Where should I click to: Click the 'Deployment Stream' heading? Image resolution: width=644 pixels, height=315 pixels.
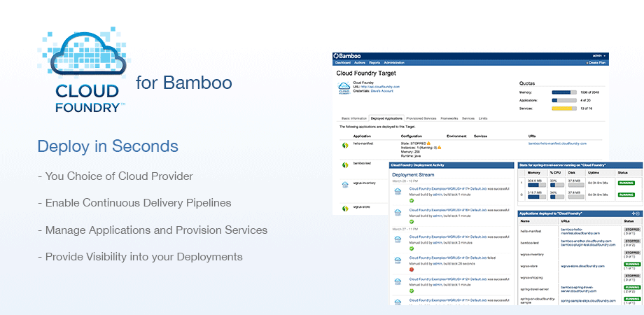click(413, 175)
